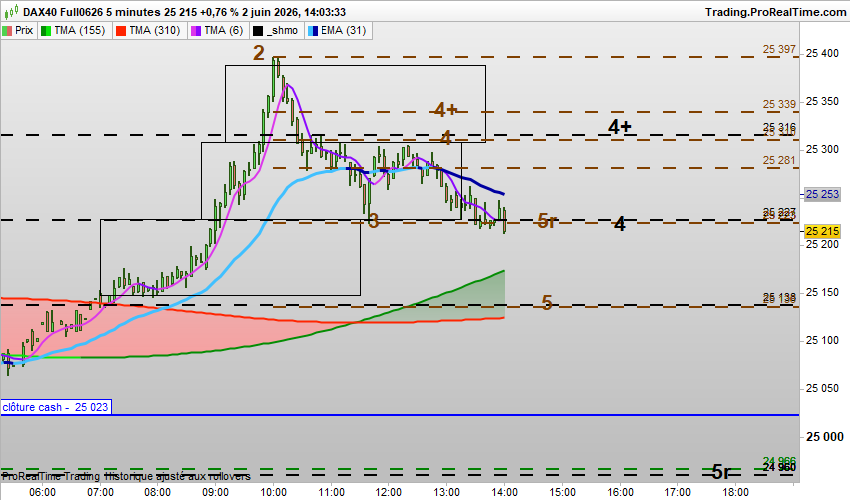Click the brown wave label 3
Viewport: 850px width, 500px height.
[x=373, y=221]
